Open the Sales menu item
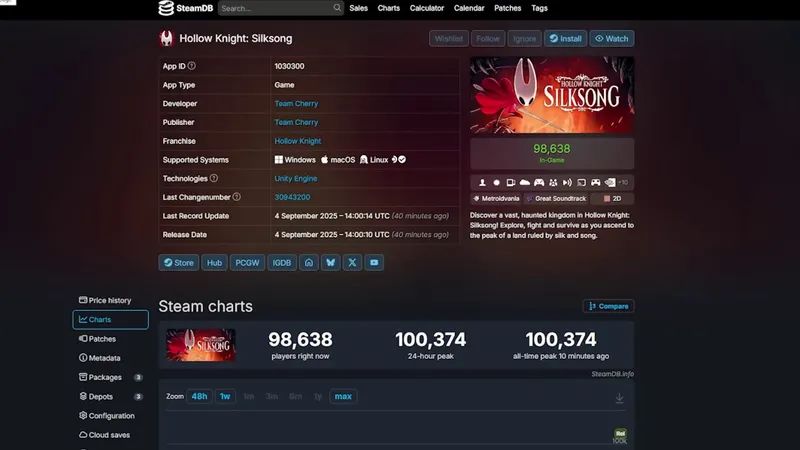This screenshot has width=800, height=450. pyautogui.click(x=359, y=8)
